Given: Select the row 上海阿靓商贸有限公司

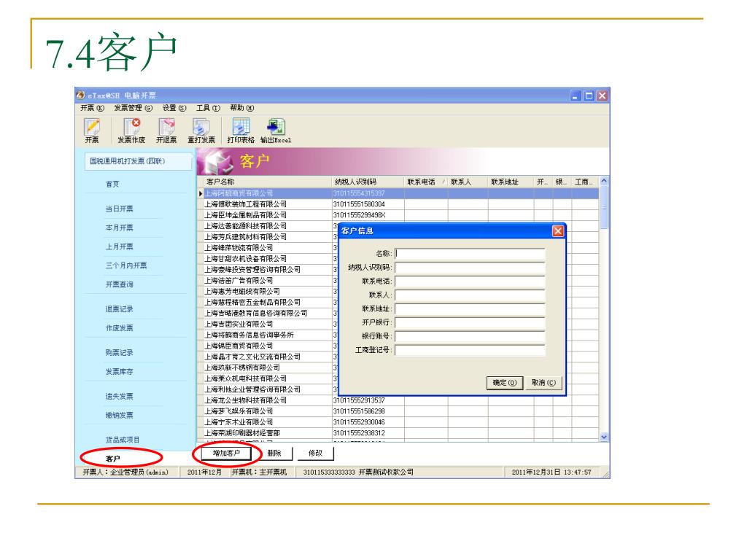Looking at the screenshot, I should click(x=399, y=193).
